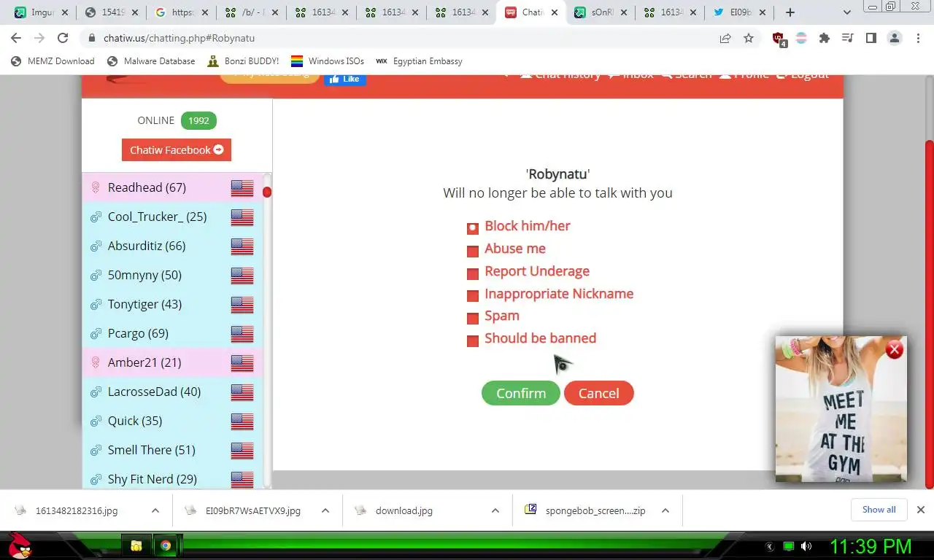This screenshot has width=934, height=560.
Task: Expand options for EI09bR7WsAETVX9.jpg download
Action: (325, 510)
